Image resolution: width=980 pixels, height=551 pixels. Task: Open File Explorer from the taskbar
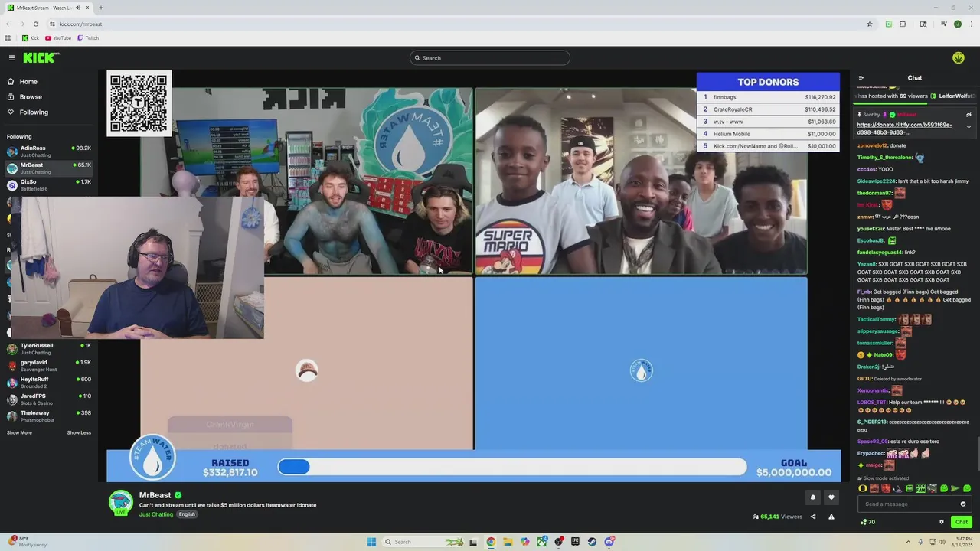pos(507,542)
